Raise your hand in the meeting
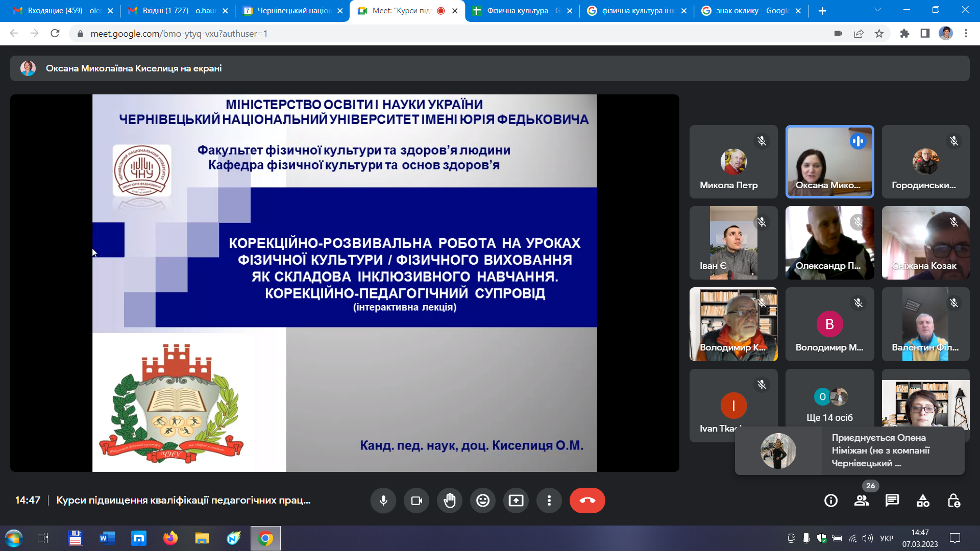The height and width of the screenshot is (551, 980). (450, 500)
